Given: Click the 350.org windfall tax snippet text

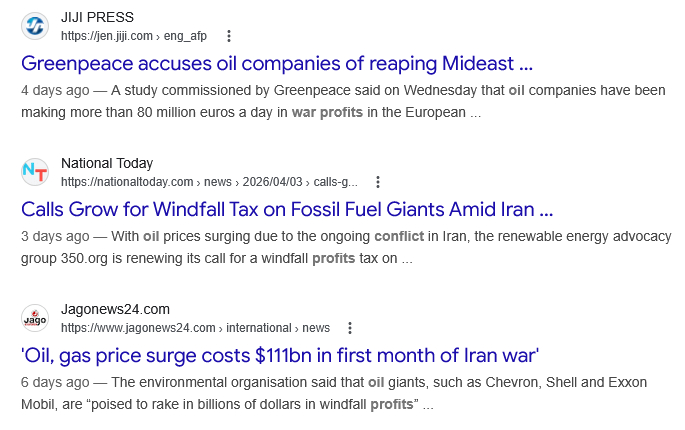Looking at the screenshot, I should point(346,247).
